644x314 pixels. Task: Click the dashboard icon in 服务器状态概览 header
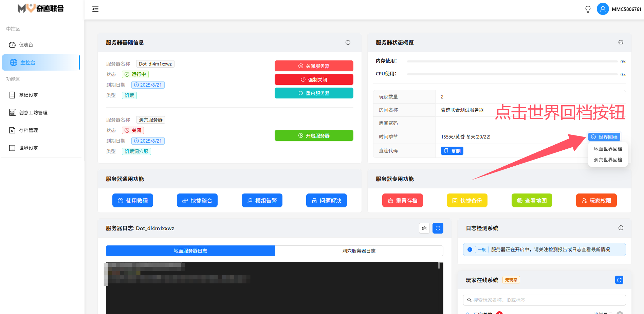[621, 42]
